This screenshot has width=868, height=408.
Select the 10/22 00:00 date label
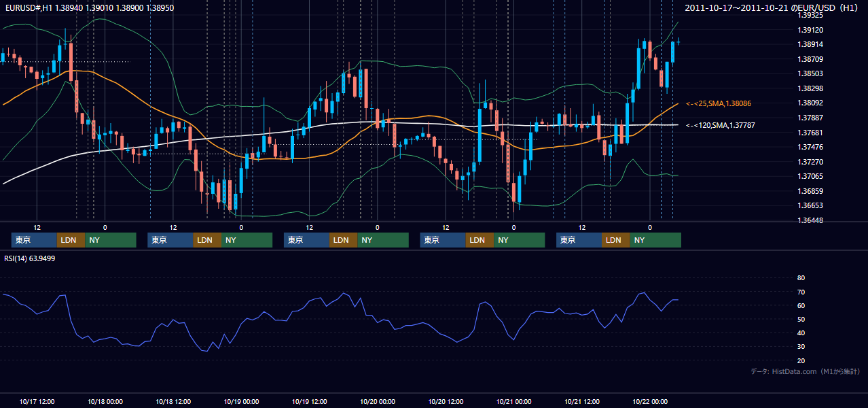(x=650, y=401)
